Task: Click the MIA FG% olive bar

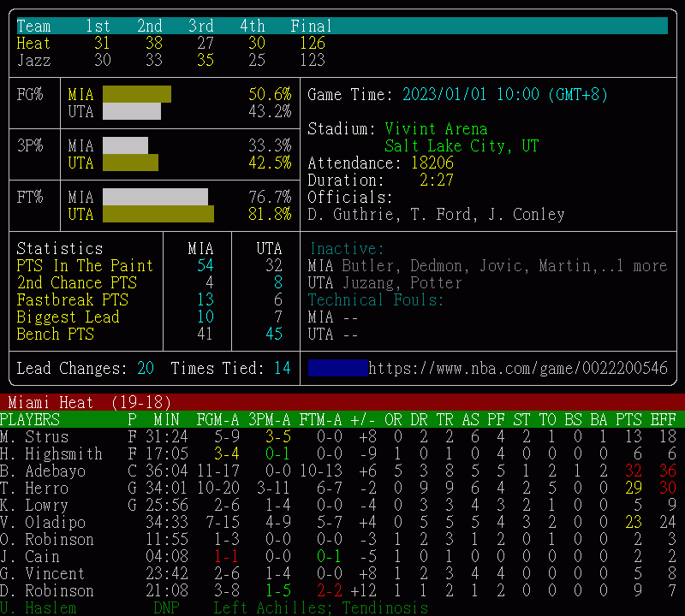Action: (x=137, y=94)
